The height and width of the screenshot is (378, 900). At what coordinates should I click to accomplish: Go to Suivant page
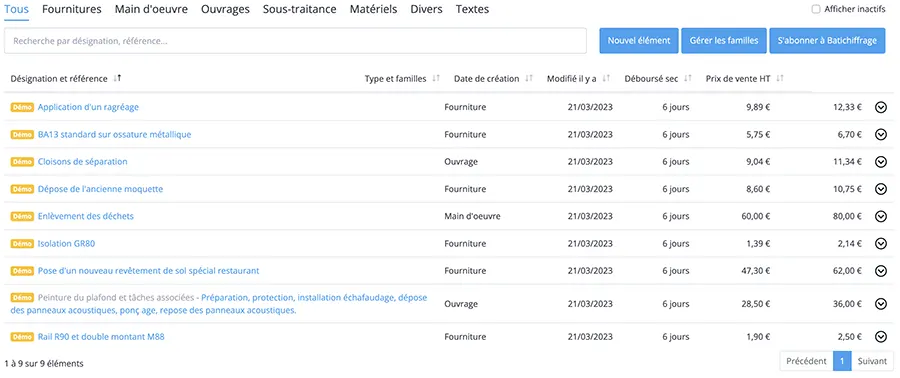872,361
